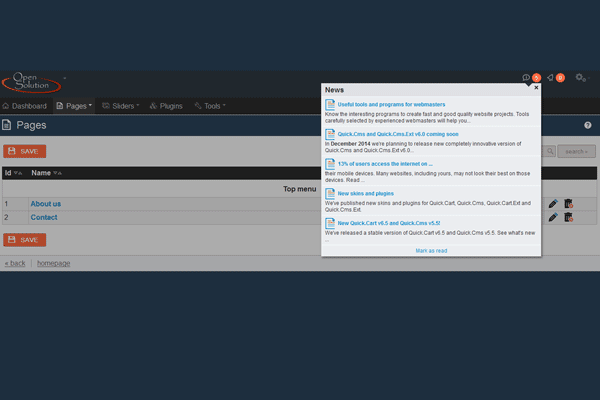
Task: Click the Plugins menu item
Action: [166, 105]
